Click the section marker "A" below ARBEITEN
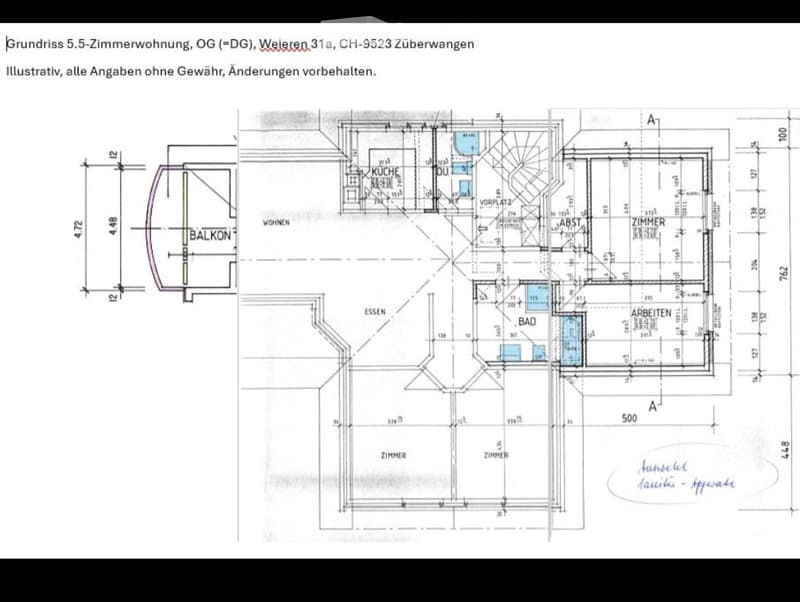Screen dimensions: 800x602 click(x=652, y=407)
